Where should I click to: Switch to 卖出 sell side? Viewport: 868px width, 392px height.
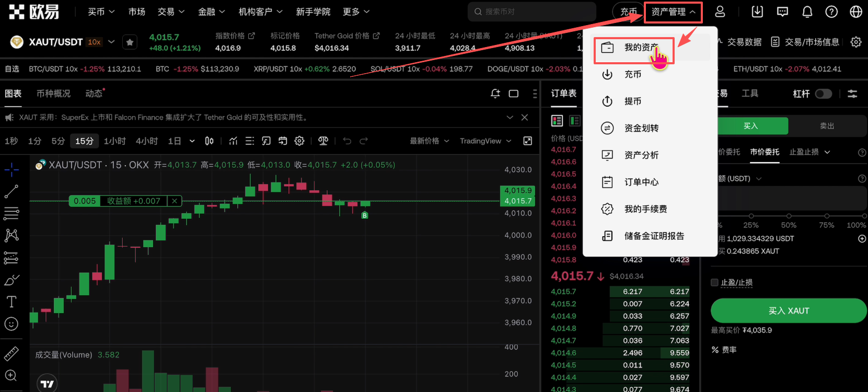(x=827, y=126)
